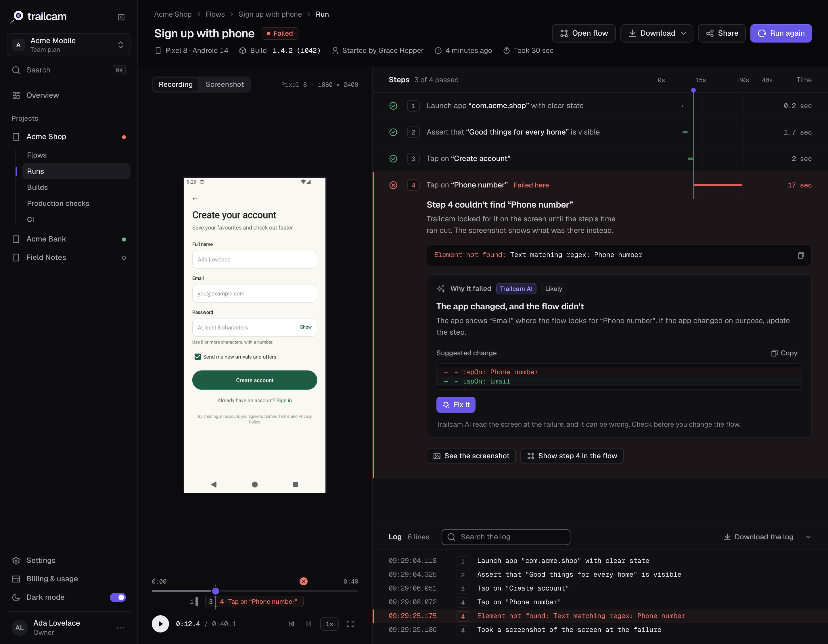The height and width of the screenshot is (644, 828).
Task: Switch workspace via Acme Mobile selector
Action: (x=69, y=45)
